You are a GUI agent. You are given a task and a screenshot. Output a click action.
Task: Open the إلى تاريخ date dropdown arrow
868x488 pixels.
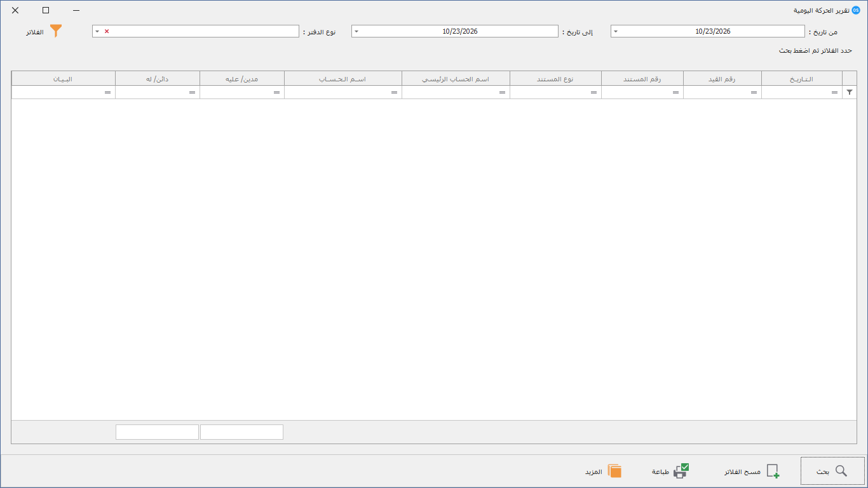click(356, 31)
